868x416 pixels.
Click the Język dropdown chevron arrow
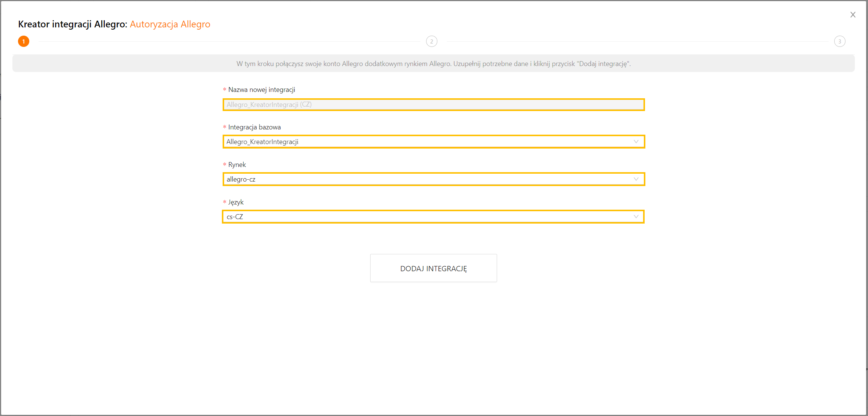636,217
